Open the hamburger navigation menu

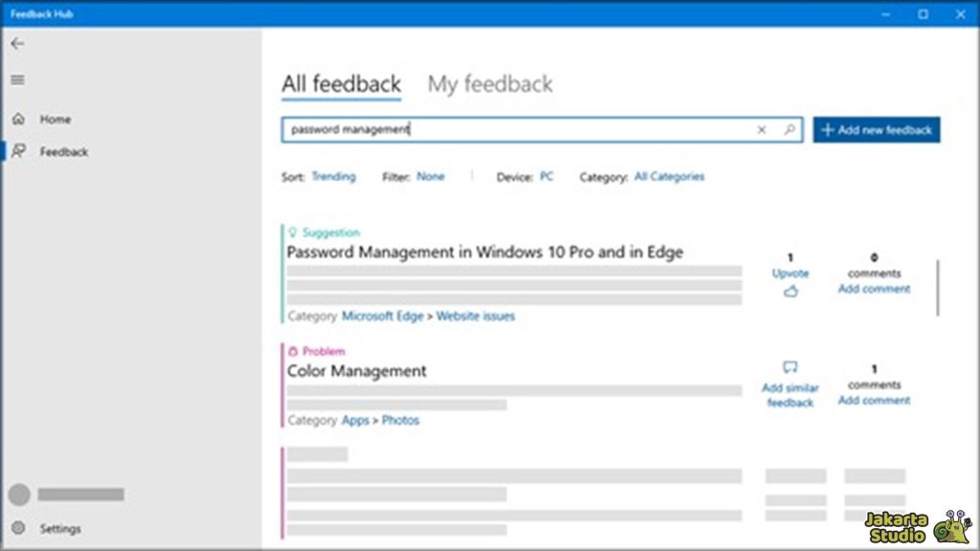(x=17, y=80)
